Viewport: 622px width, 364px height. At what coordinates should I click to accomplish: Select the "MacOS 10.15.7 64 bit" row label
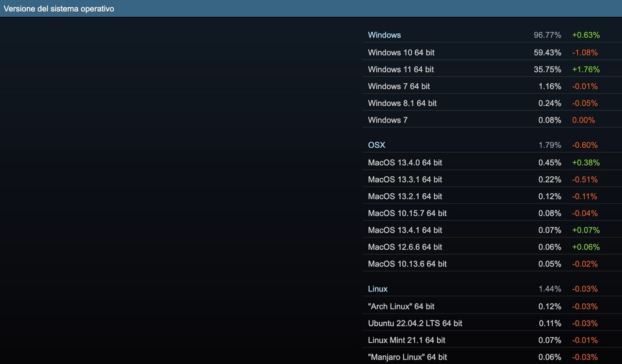[x=407, y=213]
